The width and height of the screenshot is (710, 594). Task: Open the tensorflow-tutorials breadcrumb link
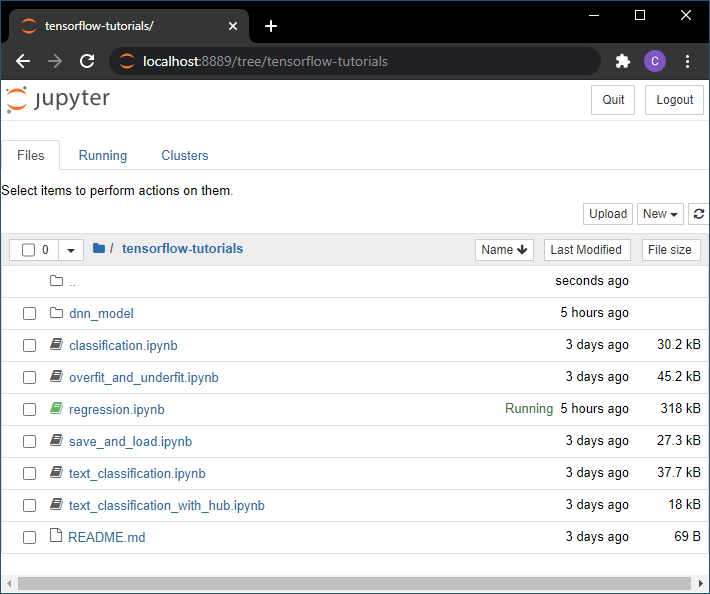(x=182, y=249)
